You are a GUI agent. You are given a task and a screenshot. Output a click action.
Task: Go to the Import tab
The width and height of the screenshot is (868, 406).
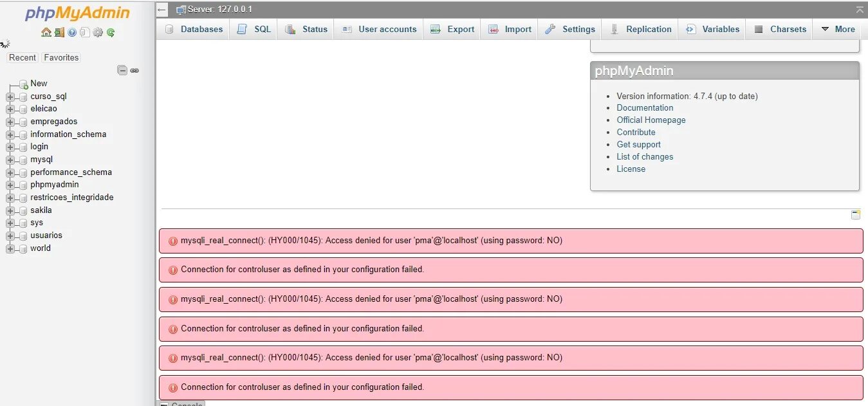(509, 29)
